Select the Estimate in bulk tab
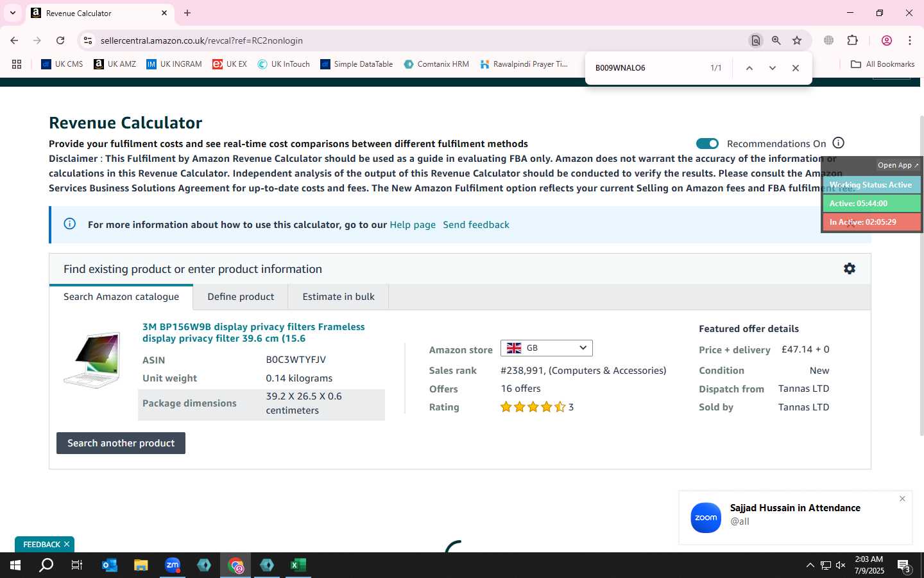924x578 pixels. (339, 297)
